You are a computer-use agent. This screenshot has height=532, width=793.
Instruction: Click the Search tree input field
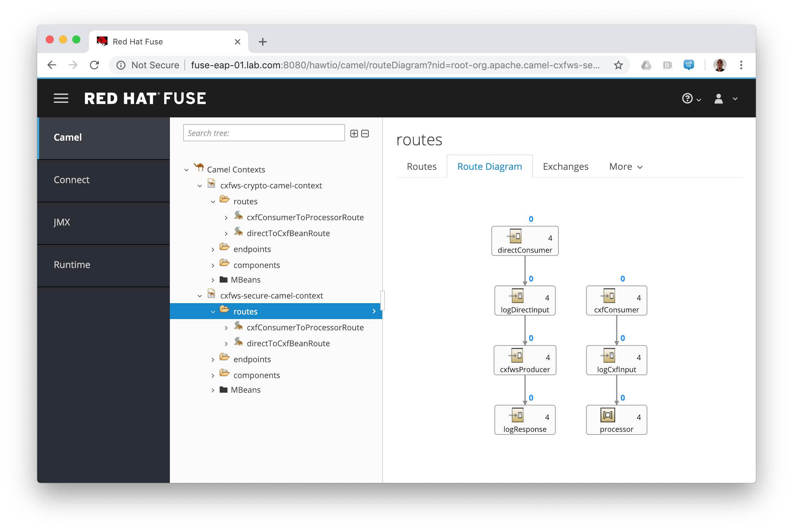(264, 133)
